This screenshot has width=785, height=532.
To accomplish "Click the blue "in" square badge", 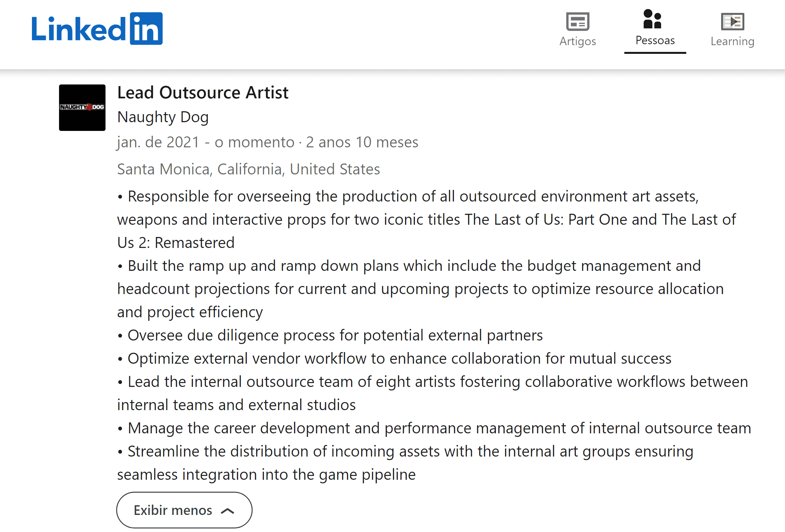I will pos(146,29).
